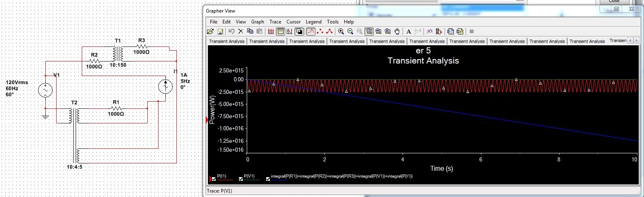
Task: Select resistor R3 in the schematic
Action: tap(142, 46)
